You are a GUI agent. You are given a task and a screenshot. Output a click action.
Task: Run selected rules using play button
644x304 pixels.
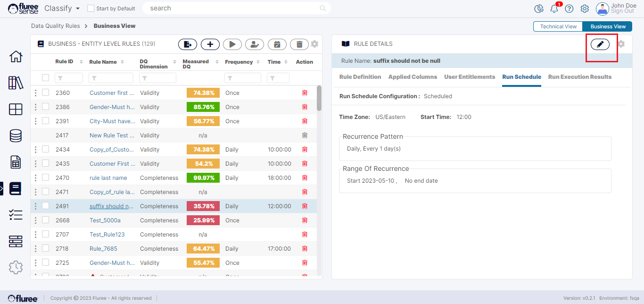[232, 44]
